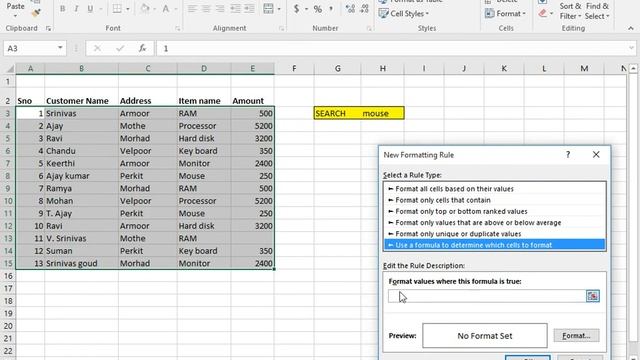Click the Insert Function fx icon
The image size is (640, 360).
(x=142, y=48)
